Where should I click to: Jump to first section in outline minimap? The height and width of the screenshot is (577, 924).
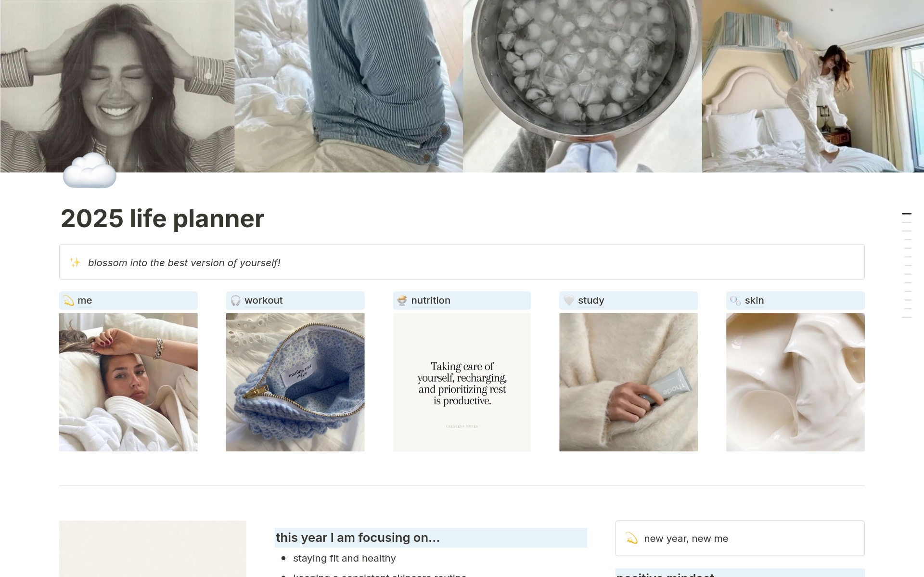click(907, 214)
